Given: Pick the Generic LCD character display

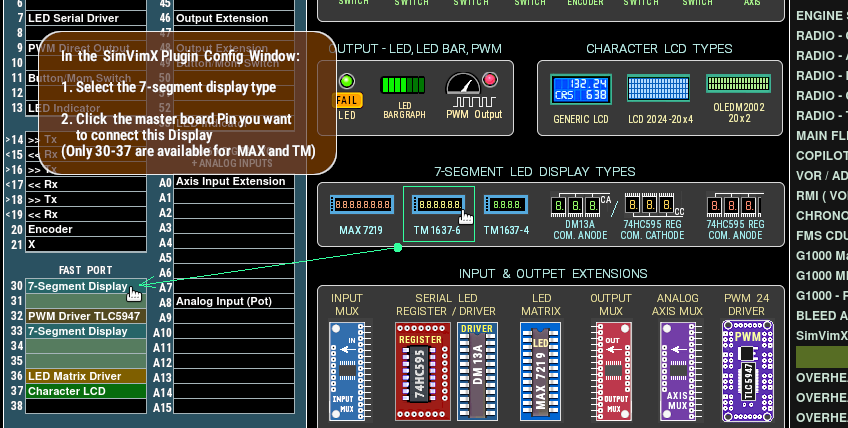Looking at the screenshot, I should point(580,91).
